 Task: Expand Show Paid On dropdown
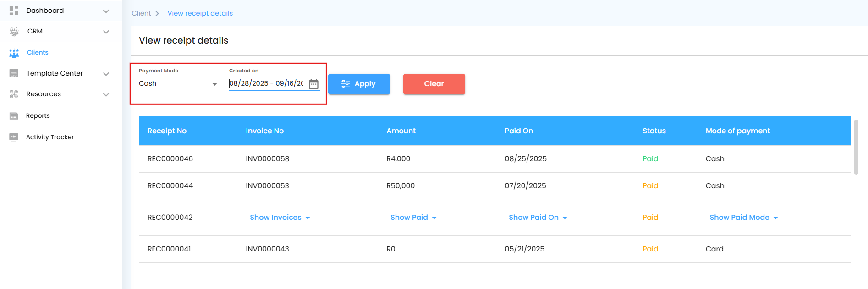point(538,218)
